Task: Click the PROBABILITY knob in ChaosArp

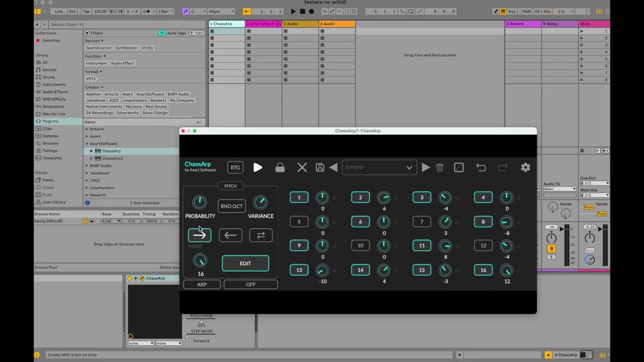Action: pos(200,202)
